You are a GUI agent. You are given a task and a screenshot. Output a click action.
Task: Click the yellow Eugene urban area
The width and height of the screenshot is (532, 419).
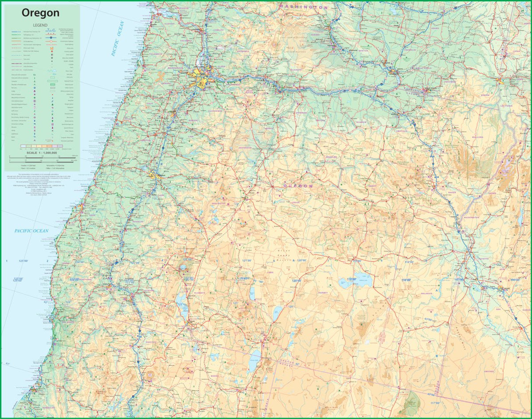coord(155,175)
